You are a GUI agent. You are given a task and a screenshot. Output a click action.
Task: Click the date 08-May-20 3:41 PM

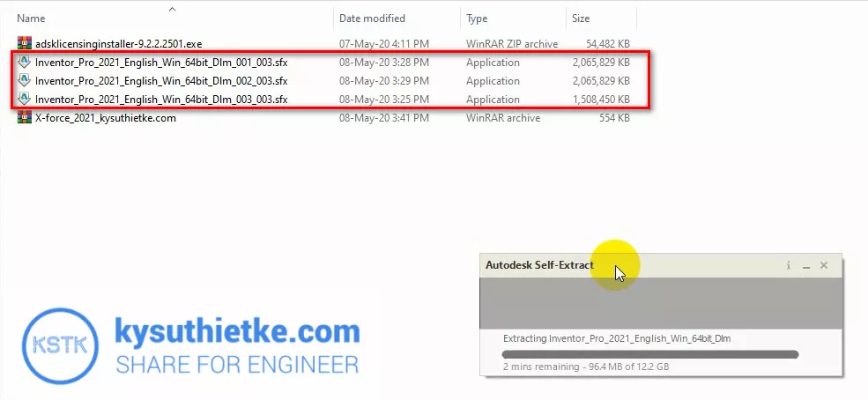click(x=383, y=118)
